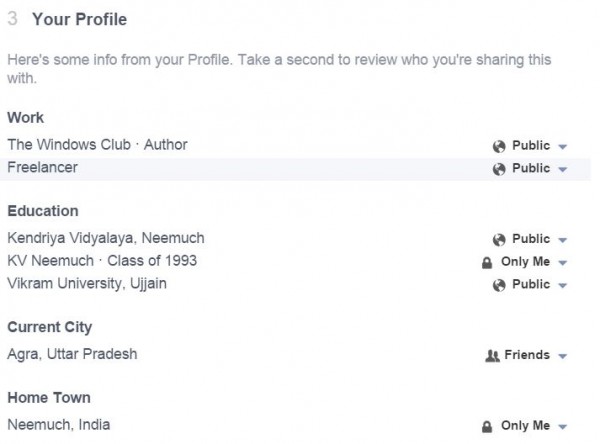Click globe icon next to Kendriya Vidyalaya, Neemuch
Screen dimensions: 600x444
click(499, 240)
